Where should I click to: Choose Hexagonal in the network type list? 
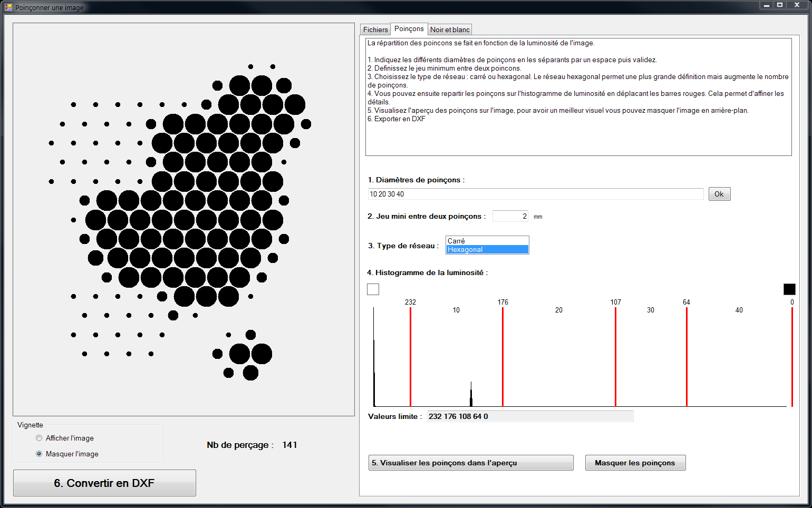(487, 250)
